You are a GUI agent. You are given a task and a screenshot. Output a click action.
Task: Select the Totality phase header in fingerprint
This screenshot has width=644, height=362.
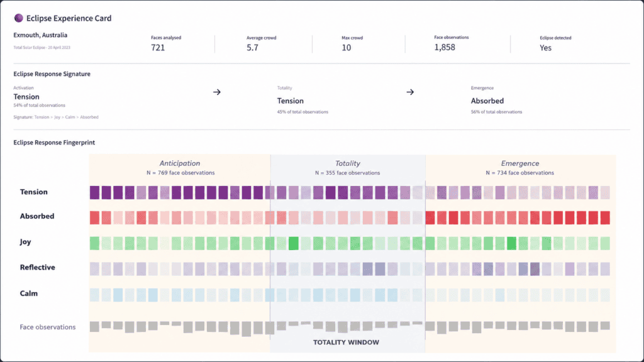point(347,163)
